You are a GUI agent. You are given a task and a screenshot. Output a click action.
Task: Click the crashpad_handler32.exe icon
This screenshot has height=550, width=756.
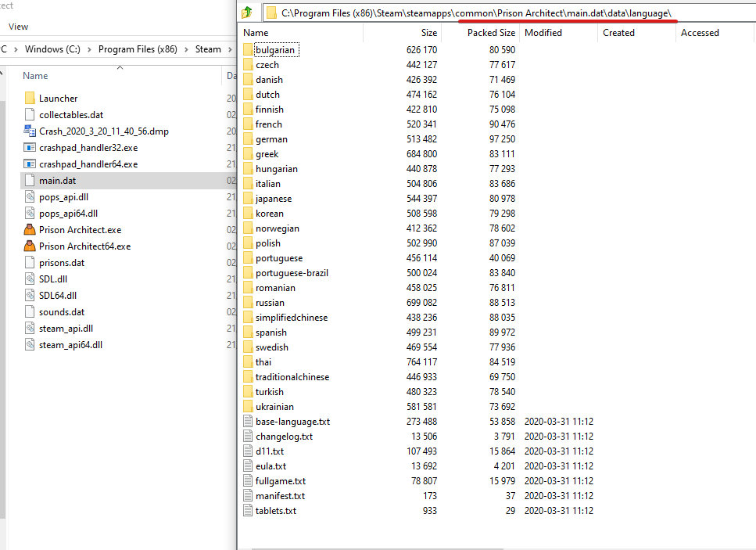coord(30,148)
